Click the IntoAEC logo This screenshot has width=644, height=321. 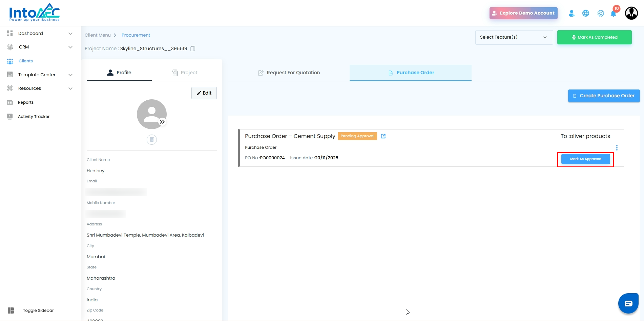tap(34, 13)
